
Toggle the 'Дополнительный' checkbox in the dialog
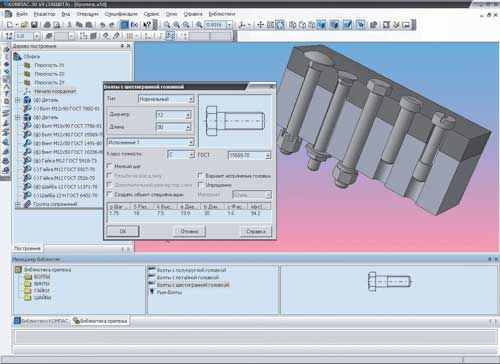109,184
